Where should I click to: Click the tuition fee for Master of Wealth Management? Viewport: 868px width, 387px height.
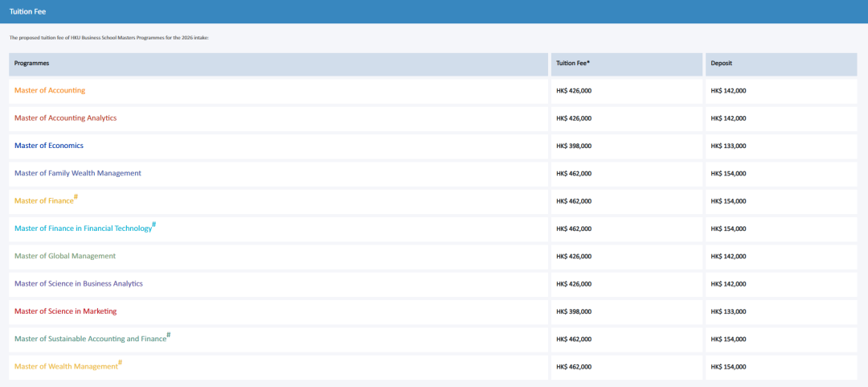click(574, 367)
